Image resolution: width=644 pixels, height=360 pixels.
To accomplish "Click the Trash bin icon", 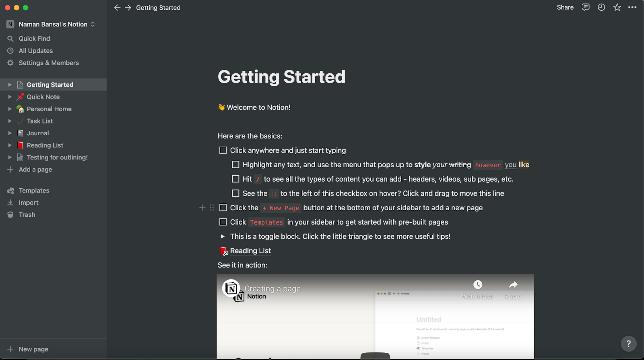I will click(x=10, y=215).
